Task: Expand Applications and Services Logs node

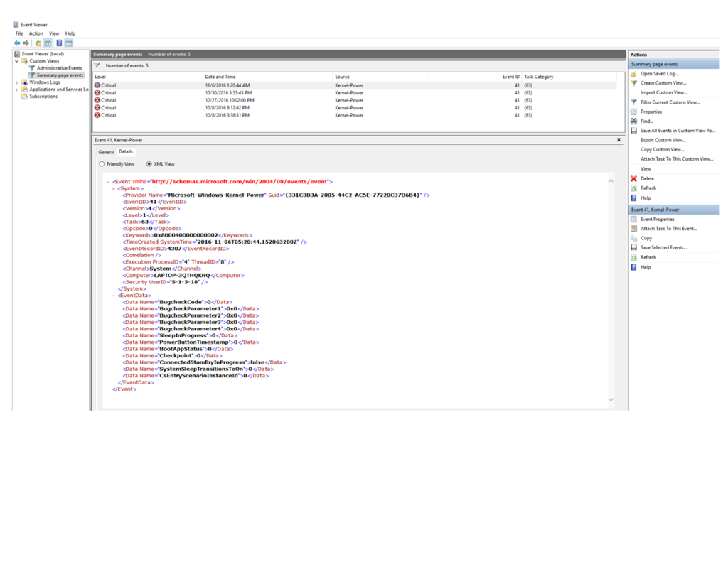Action: click(17, 90)
